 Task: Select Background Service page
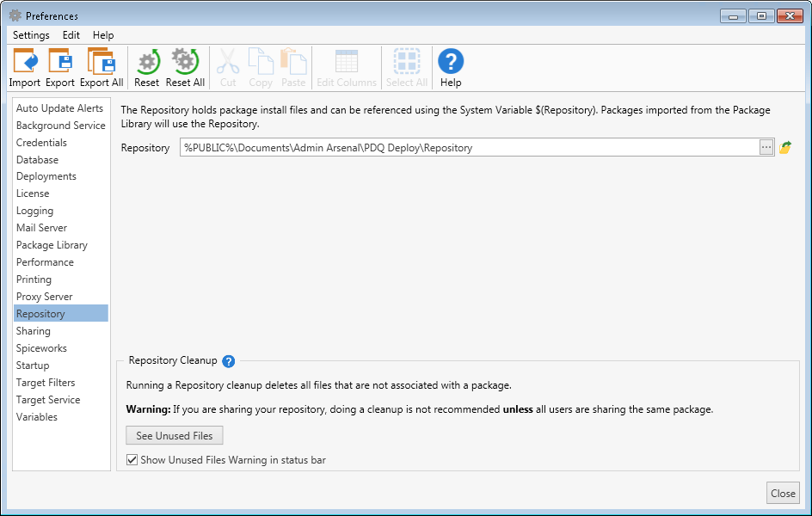(61, 126)
